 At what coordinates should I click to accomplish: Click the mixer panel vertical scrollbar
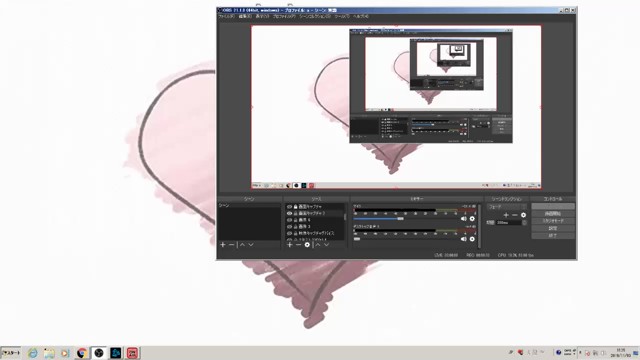pyautogui.click(x=479, y=226)
